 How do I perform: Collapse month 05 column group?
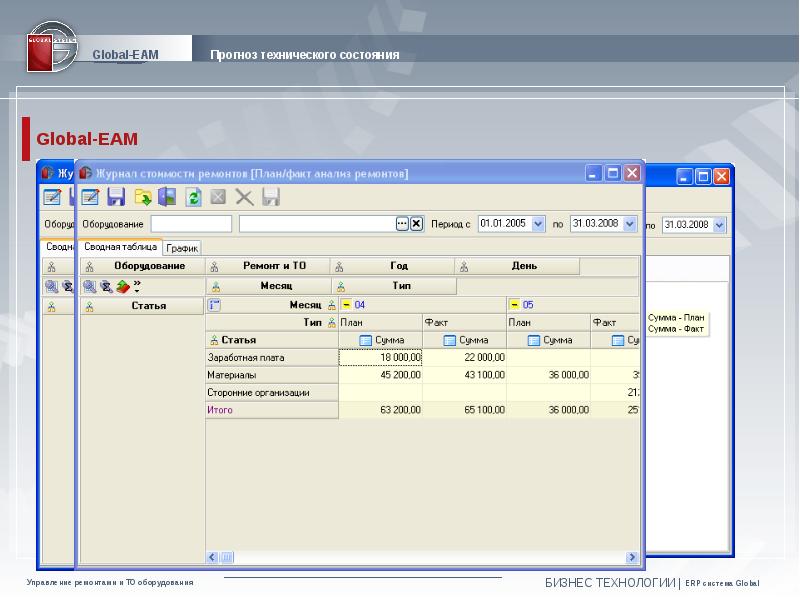click(x=514, y=305)
